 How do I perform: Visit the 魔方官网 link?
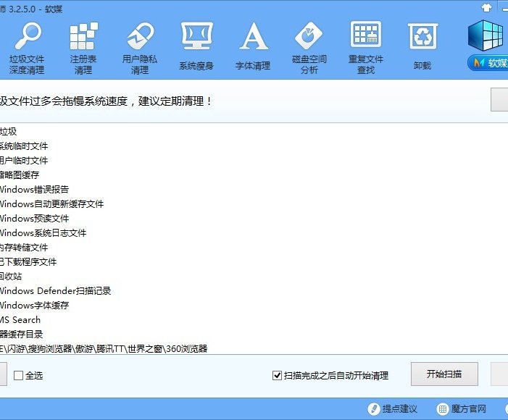[468, 409]
